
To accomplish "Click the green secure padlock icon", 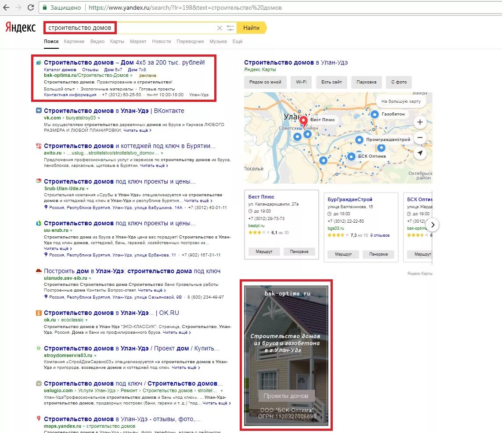I will click(x=45, y=7).
